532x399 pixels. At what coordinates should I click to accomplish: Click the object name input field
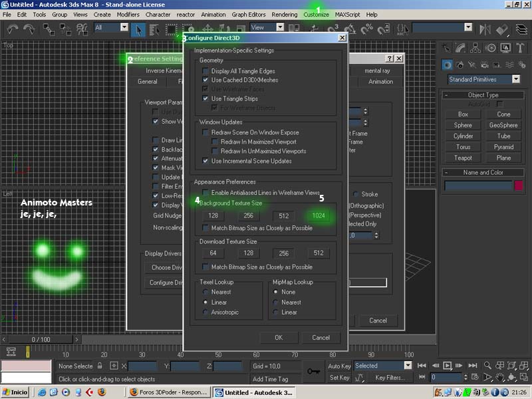point(477,186)
